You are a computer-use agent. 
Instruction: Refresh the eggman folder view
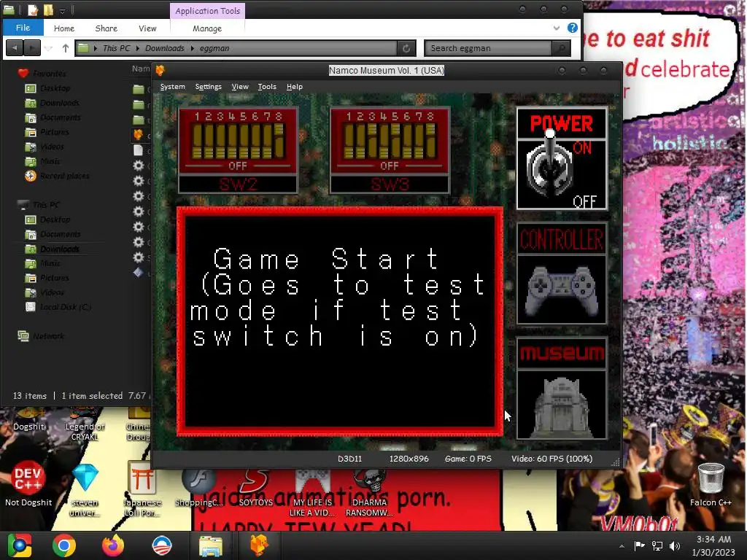pyautogui.click(x=406, y=48)
